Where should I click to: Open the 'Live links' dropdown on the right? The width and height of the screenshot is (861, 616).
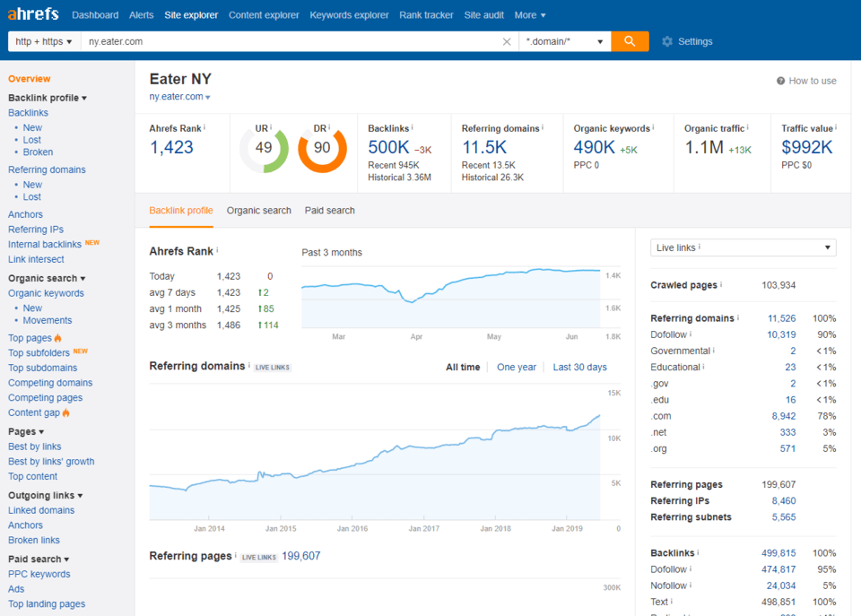pyautogui.click(x=743, y=247)
